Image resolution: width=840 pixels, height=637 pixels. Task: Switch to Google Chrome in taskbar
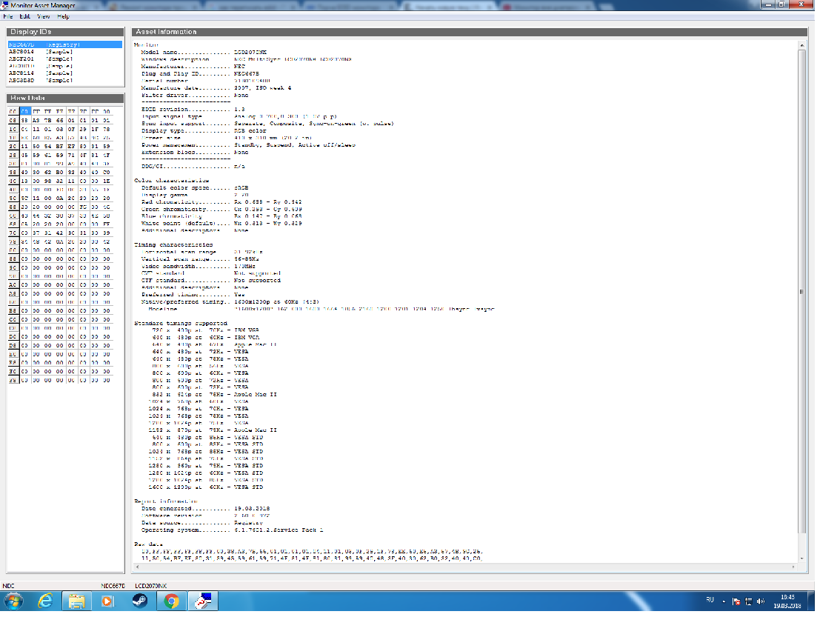click(171, 601)
